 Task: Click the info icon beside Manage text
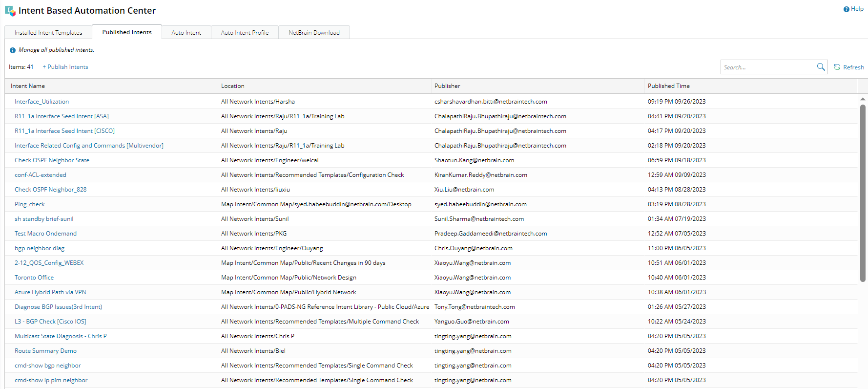pyautogui.click(x=13, y=50)
